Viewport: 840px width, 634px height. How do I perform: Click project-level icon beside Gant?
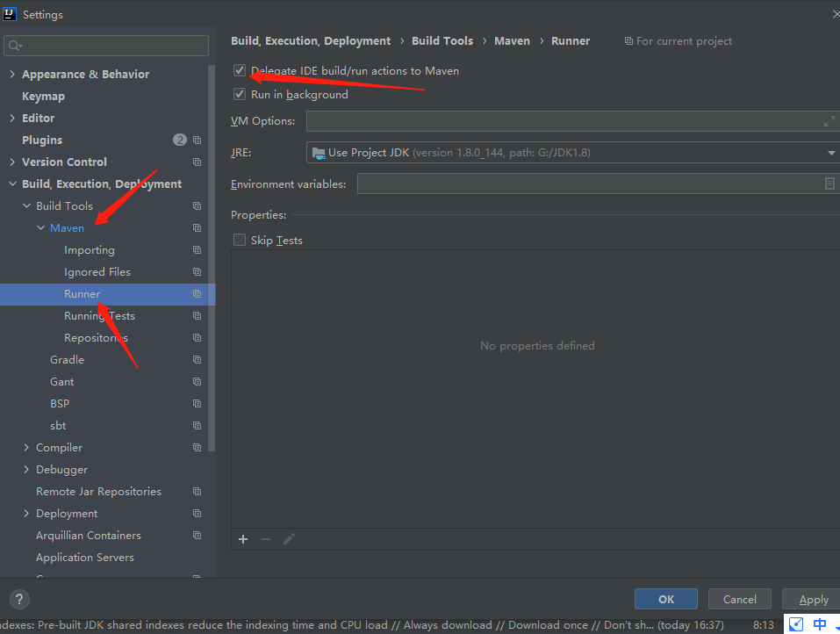coord(197,382)
